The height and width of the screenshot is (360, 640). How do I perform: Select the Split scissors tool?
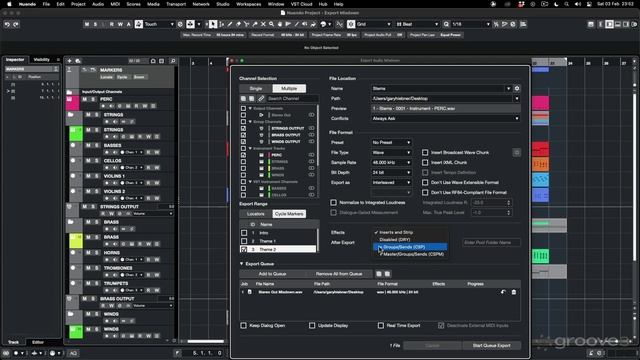pyautogui.click(x=247, y=24)
